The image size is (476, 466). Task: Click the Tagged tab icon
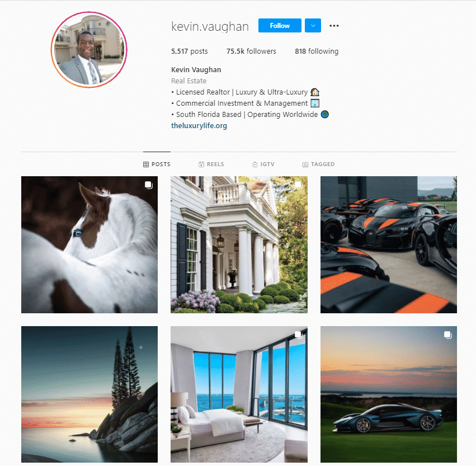pos(305,164)
